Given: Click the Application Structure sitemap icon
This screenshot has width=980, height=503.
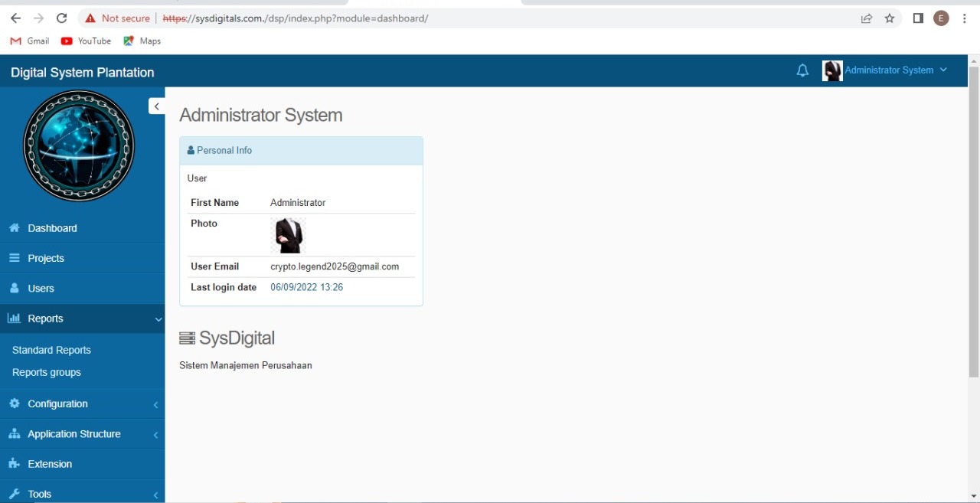Looking at the screenshot, I should point(14,434).
